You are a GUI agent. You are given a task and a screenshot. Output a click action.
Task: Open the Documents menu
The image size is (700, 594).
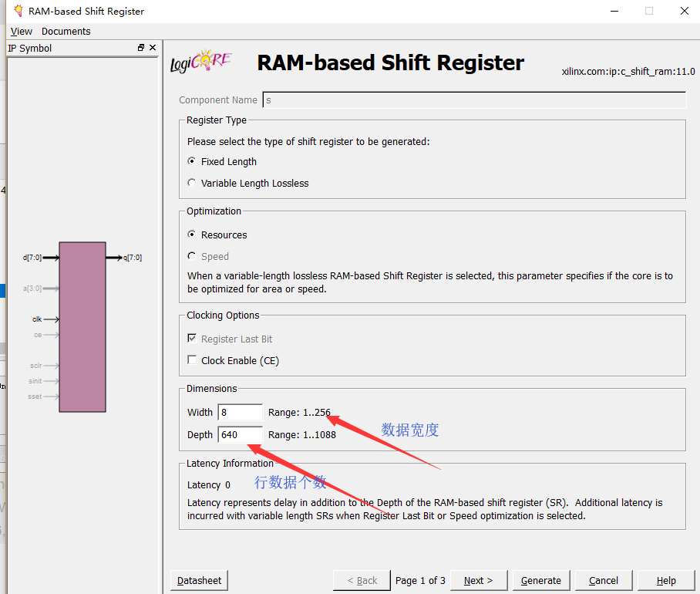(x=66, y=31)
